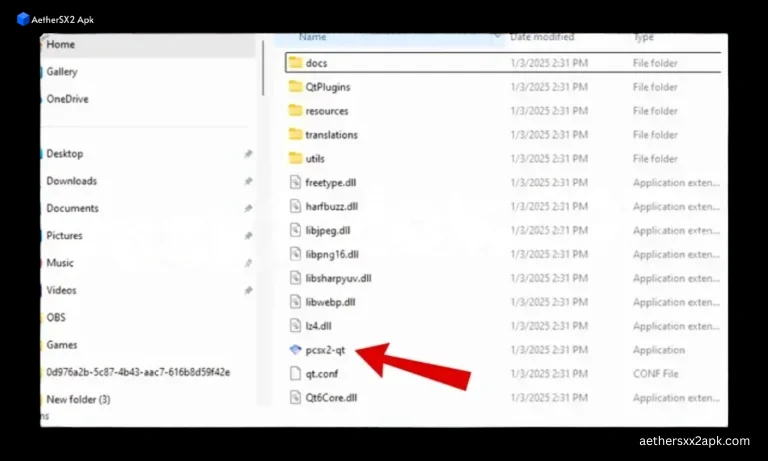Image resolution: width=768 pixels, height=461 pixels.
Task: Click the Qt6Core.dll file icon
Action: 295,397
